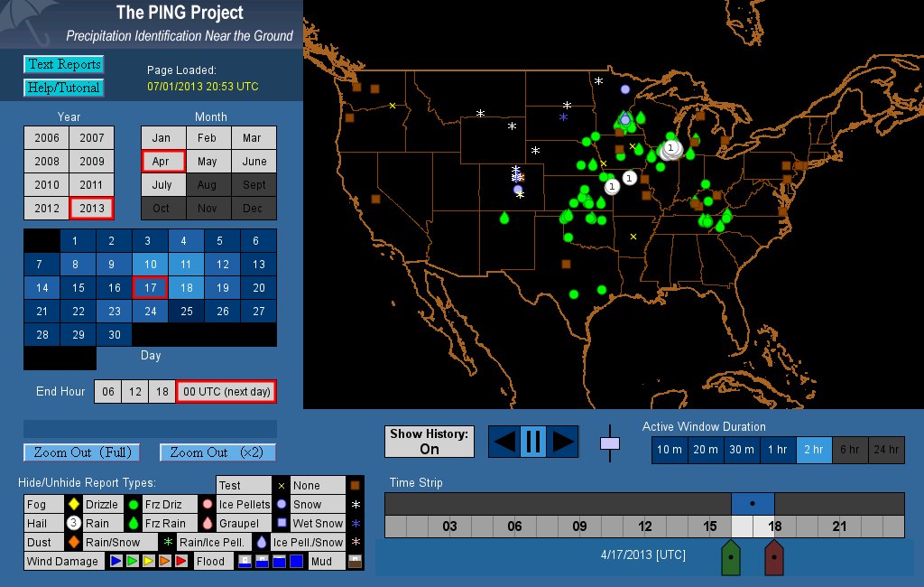Select year 2012
Viewport: 924px width, 587px height.
pos(46,208)
